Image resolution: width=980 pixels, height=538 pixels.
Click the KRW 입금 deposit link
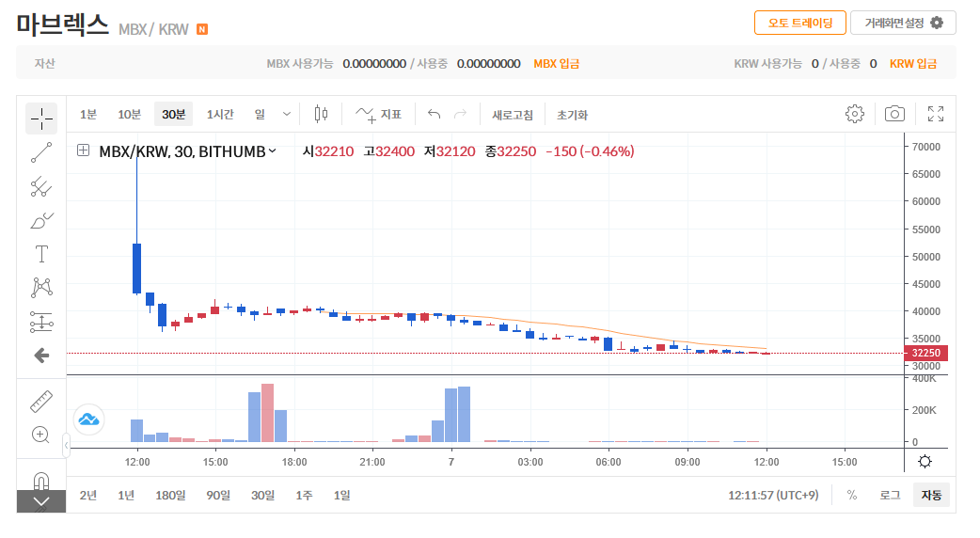click(913, 64)
